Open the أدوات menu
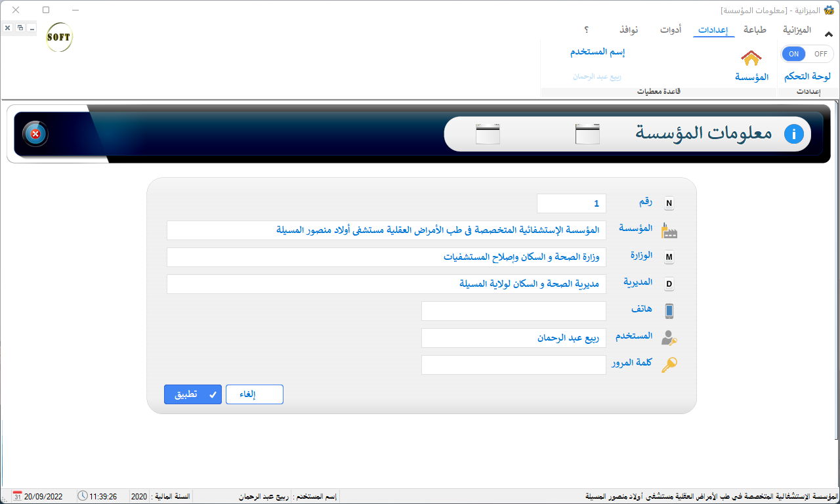This screenshot has width=840, height=504. [x=669, y=30]
